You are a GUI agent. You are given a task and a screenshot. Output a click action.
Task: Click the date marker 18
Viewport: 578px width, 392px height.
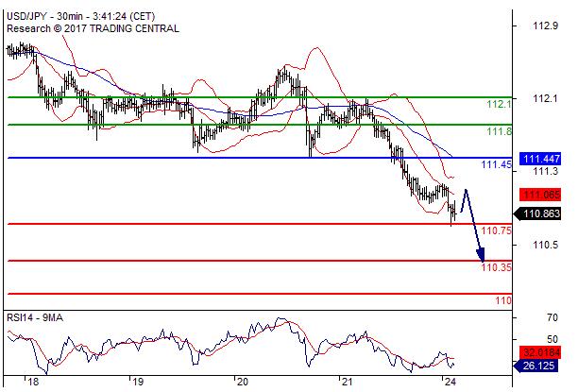[x=33, y=382]
